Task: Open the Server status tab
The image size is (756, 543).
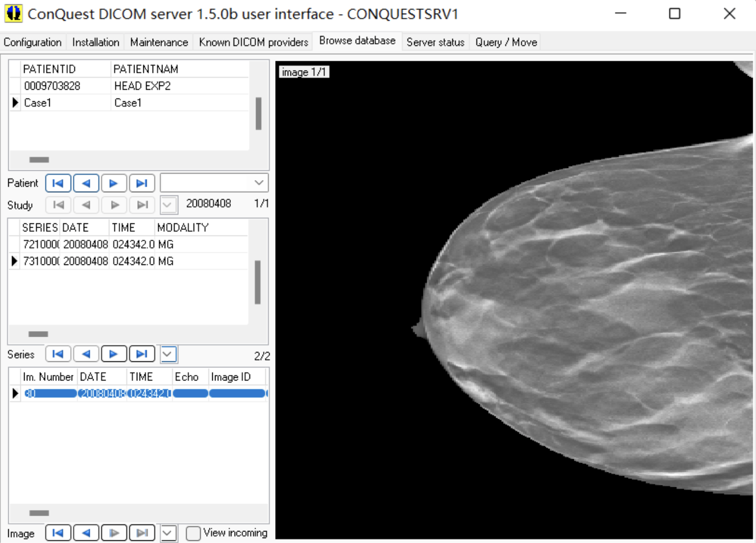Action: pyautogui.click(x=435, y=42)
